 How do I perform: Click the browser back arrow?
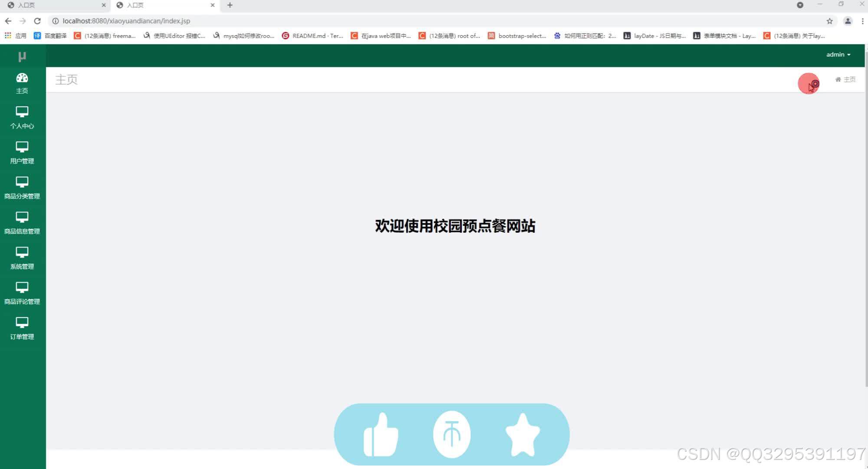(x=8, y=21)
